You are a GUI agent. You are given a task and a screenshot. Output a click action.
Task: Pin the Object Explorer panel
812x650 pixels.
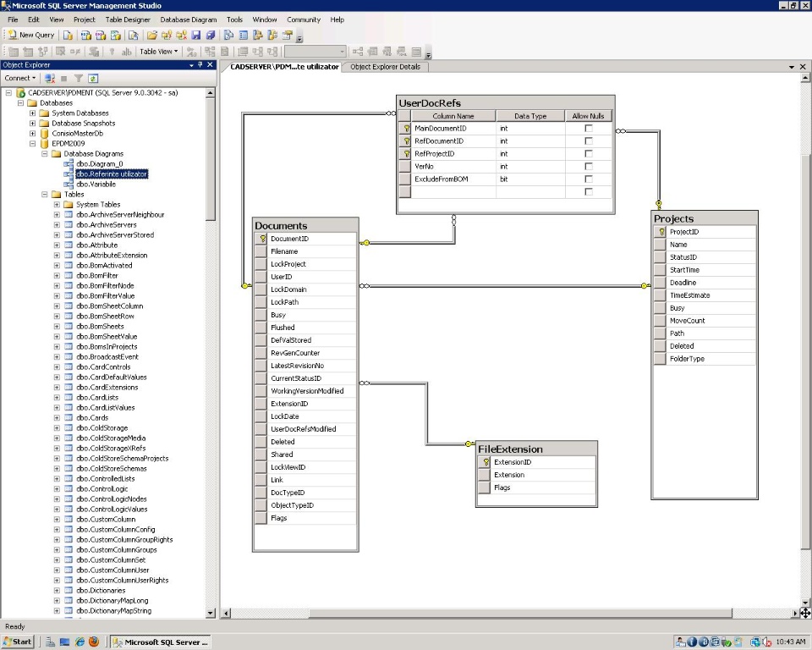200,65
